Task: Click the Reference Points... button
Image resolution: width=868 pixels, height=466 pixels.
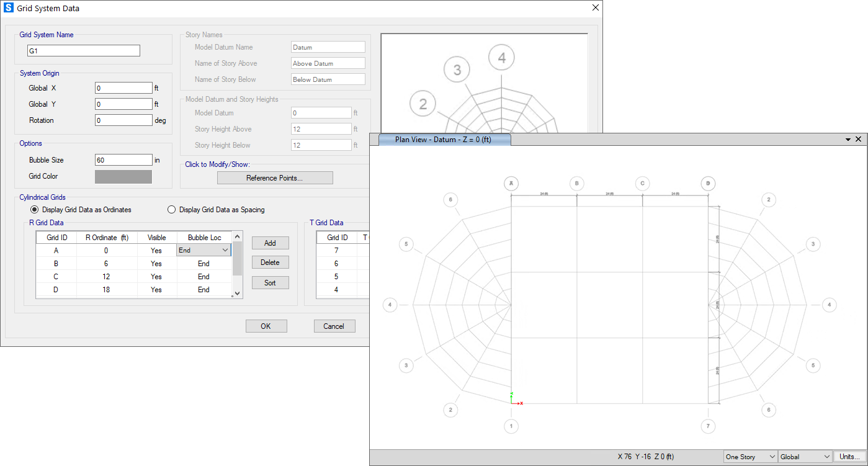Action: [x=275, y=178]
